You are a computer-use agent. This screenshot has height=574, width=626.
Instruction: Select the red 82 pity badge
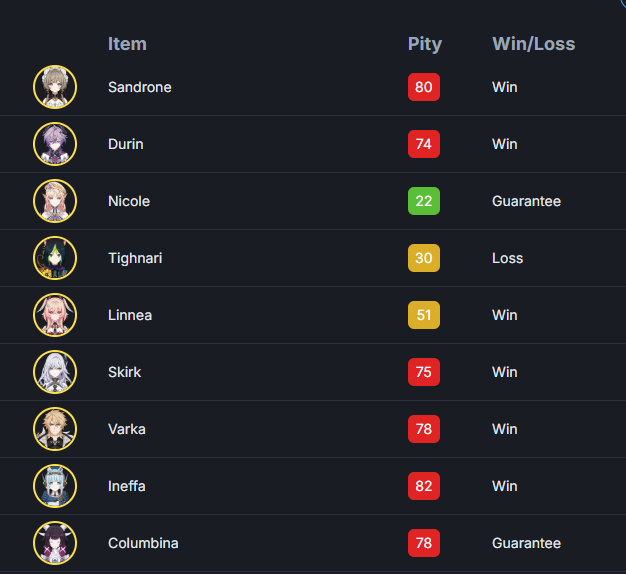point(424,486)
